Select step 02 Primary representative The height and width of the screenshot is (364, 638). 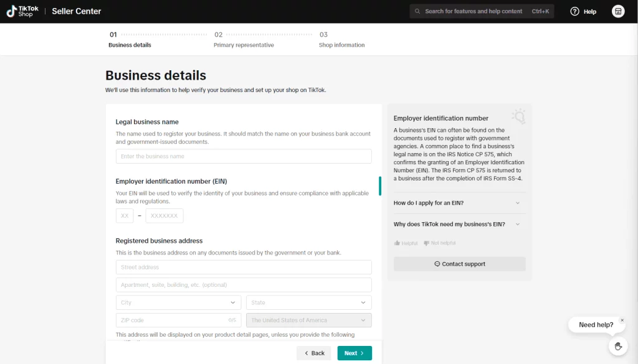tap(244, 39)
